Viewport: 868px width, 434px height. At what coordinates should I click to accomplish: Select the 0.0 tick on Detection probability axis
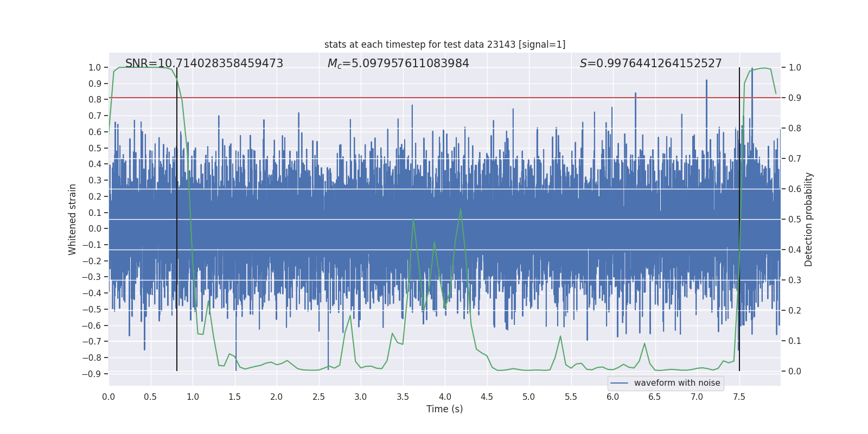click(x=795, y=372)
